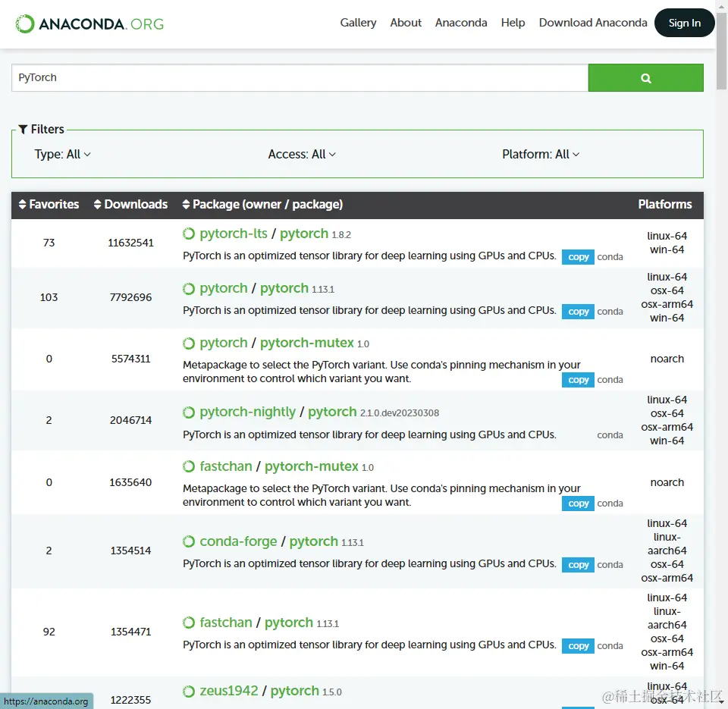Viewport: 728px width, 709px height.
Task: Click ring icon beside pytorch / pytorch-mutex
Action: [189, 343]
